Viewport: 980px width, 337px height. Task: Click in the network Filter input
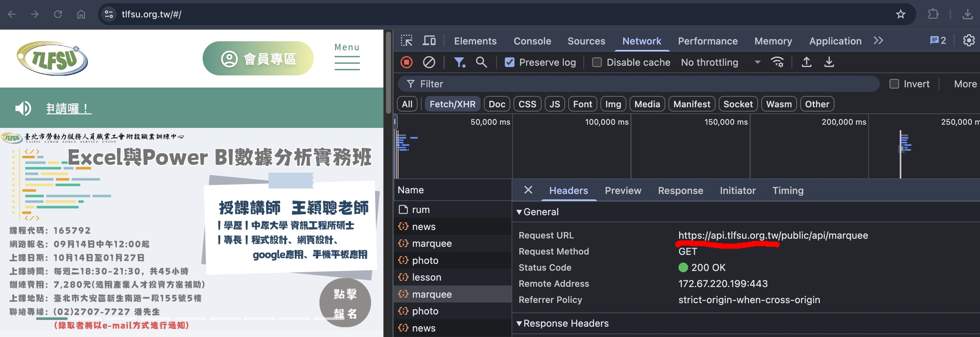639,84
